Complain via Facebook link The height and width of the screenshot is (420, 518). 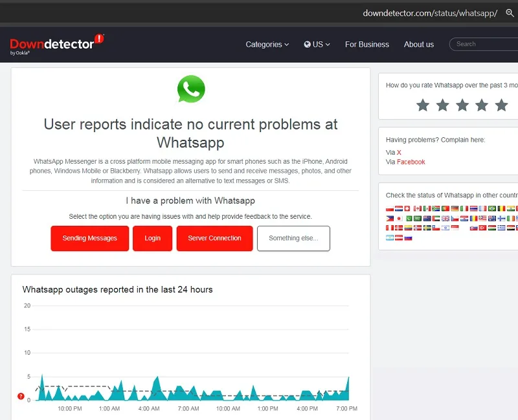pos(411,162)
